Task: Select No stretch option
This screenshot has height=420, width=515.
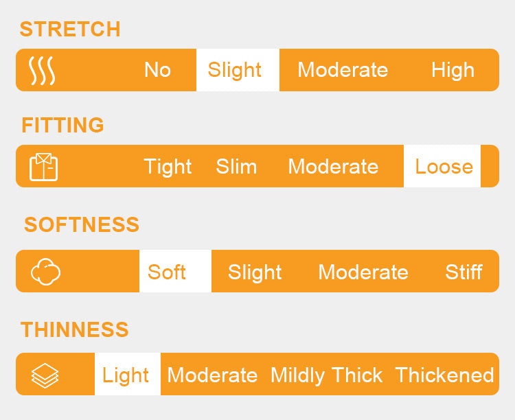Action: 157,70
